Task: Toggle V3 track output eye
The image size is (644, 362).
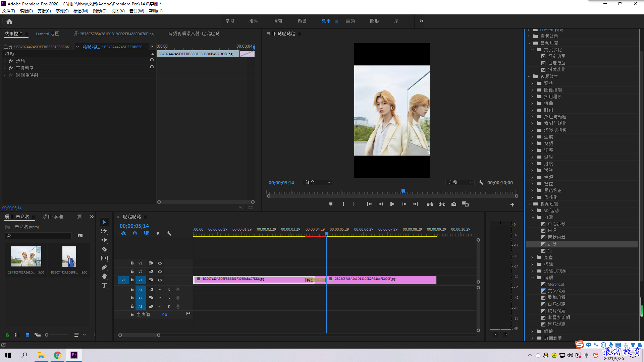Action: tap(160, 263)
